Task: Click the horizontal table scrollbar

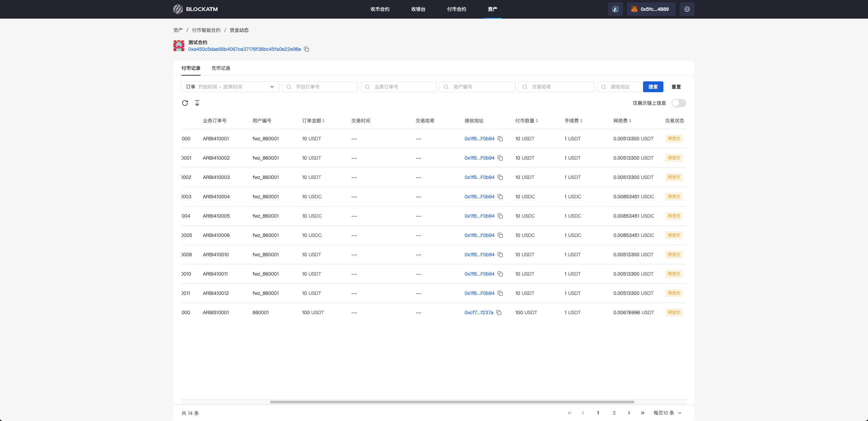Action: point(452,402)
